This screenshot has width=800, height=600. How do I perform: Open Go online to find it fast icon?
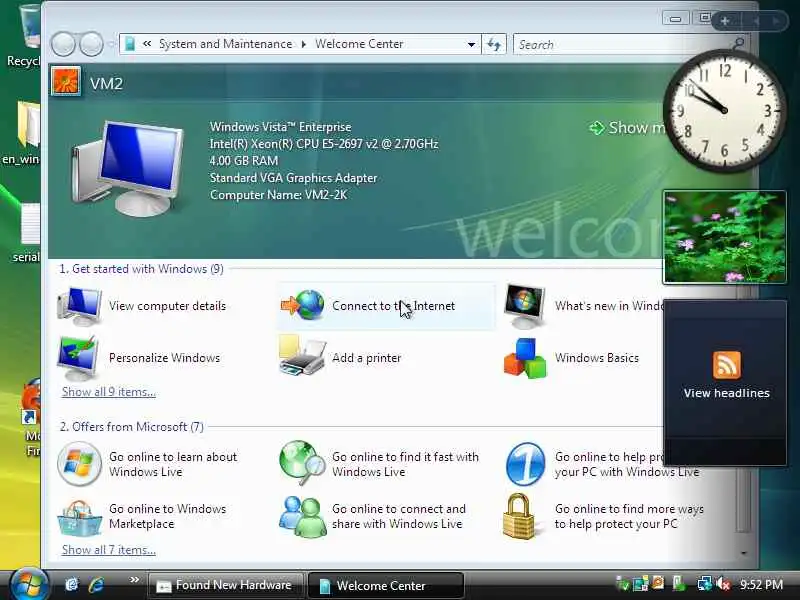(302, 463)
